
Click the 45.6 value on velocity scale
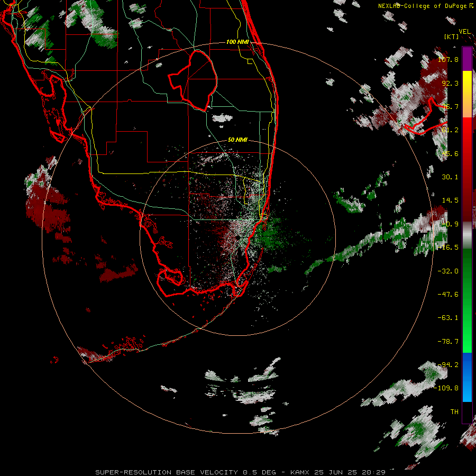(x=450, y=153)
